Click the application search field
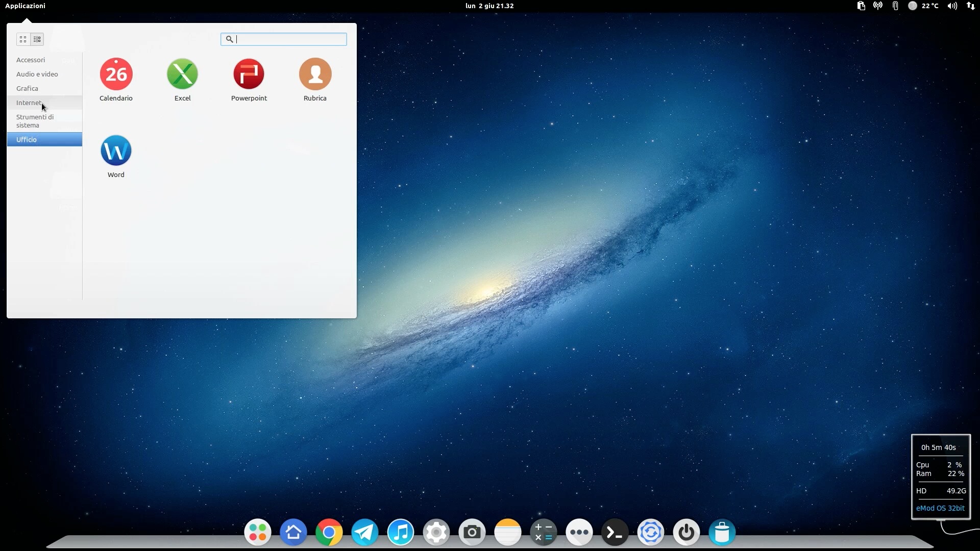The width and height of the screenshot is (980, 551). click(284, 39)
